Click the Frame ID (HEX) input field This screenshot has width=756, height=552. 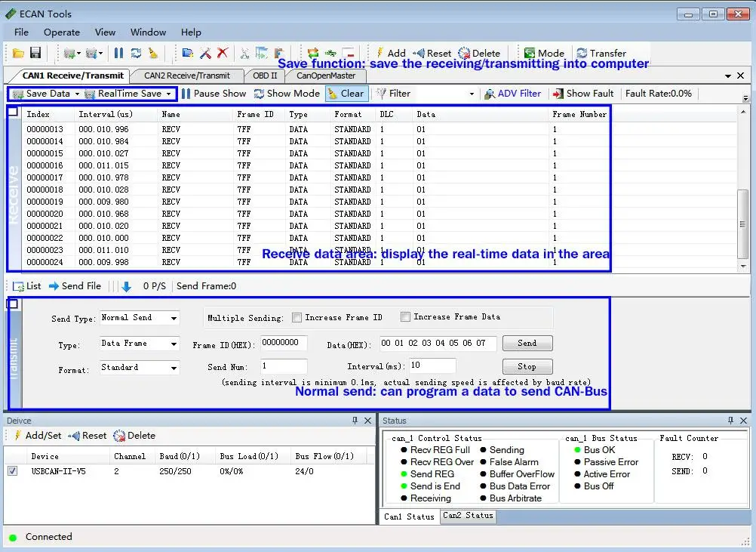pos(284,343)
